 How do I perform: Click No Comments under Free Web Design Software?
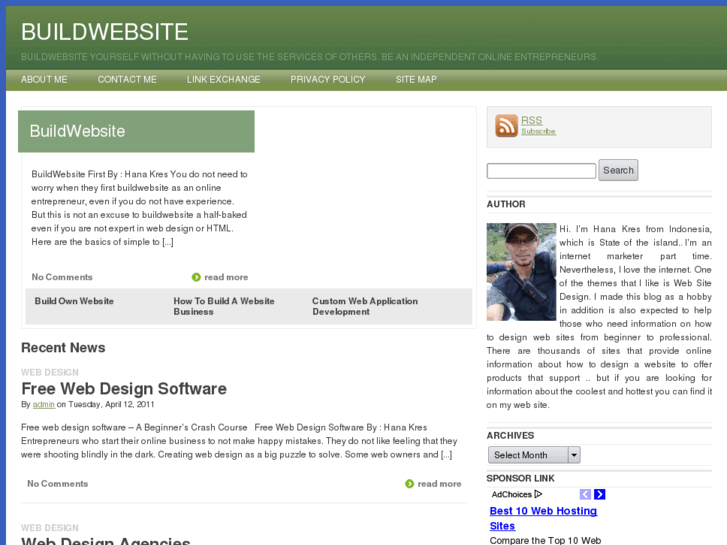click(57, 484)
